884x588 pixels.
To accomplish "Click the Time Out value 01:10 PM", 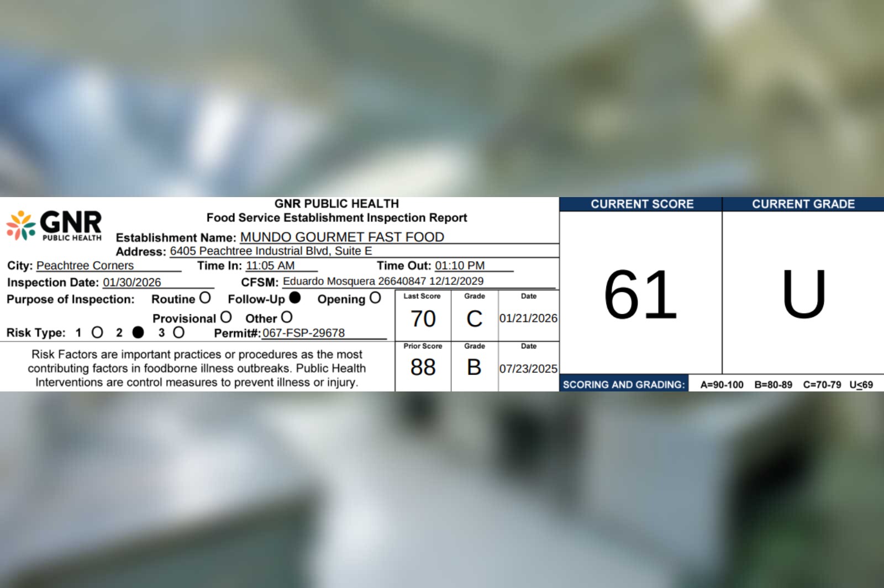I will tap(460, 266).
